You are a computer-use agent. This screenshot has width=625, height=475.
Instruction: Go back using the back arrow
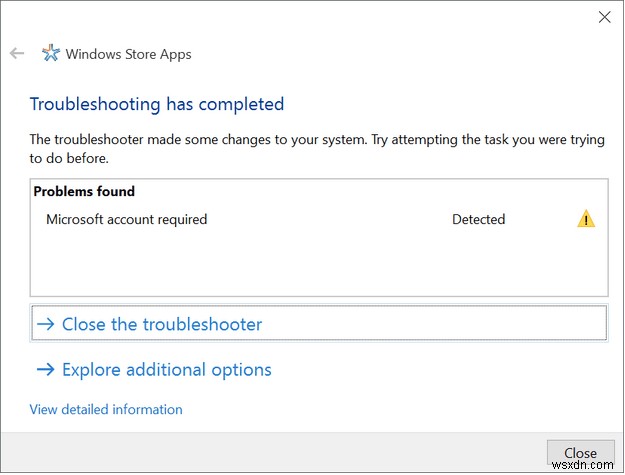point(17,53)
